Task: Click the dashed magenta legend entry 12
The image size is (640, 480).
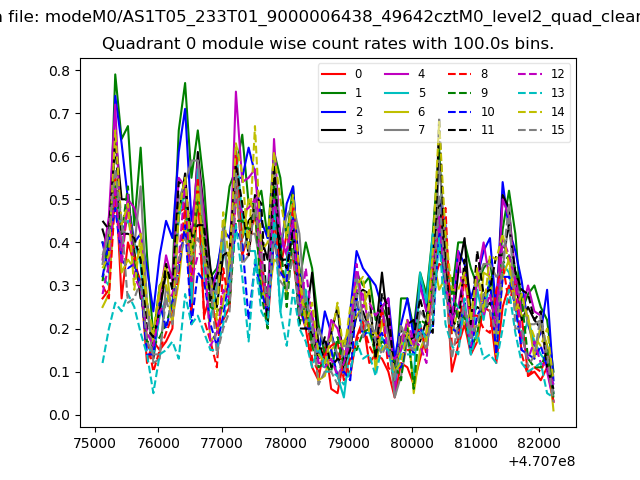Action: point(537,74)
